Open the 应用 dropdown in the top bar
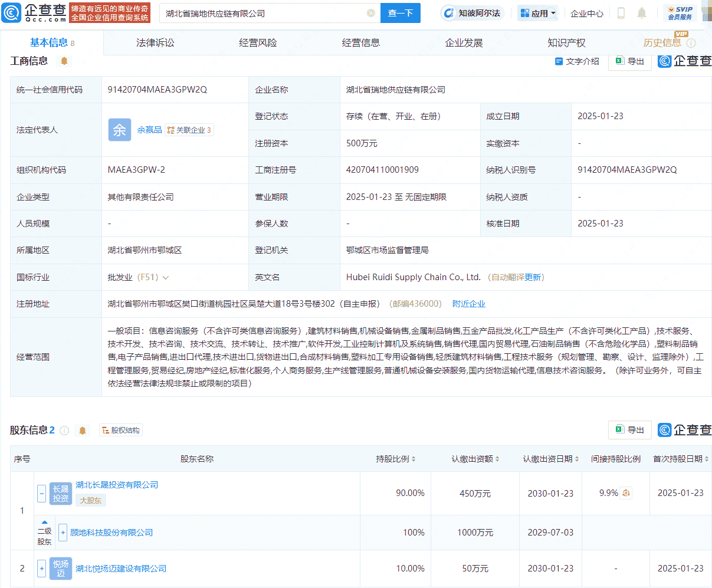Image resolution: width=712 pixels, height=588 pixels. [537, 13]
